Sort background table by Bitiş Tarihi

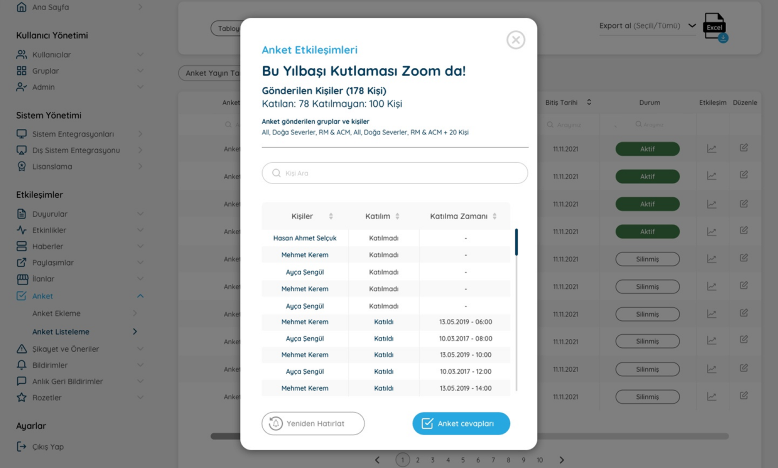click(x=589, y=102)
